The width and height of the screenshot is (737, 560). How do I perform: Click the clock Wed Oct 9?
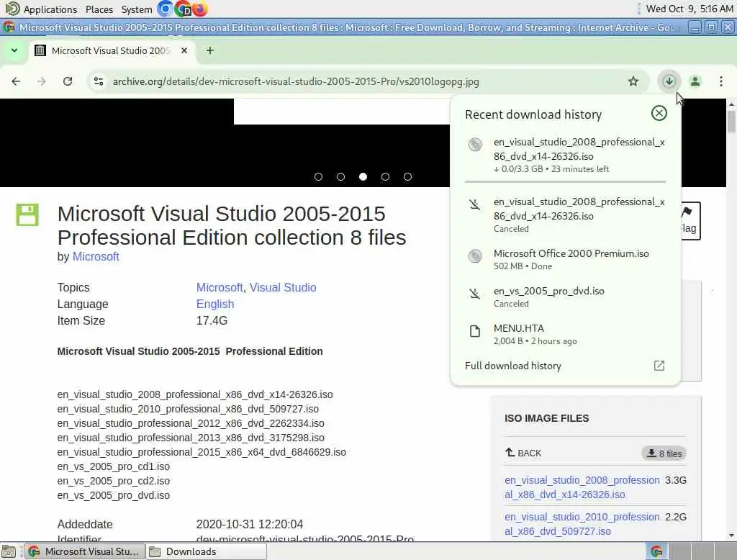point(689,9)
